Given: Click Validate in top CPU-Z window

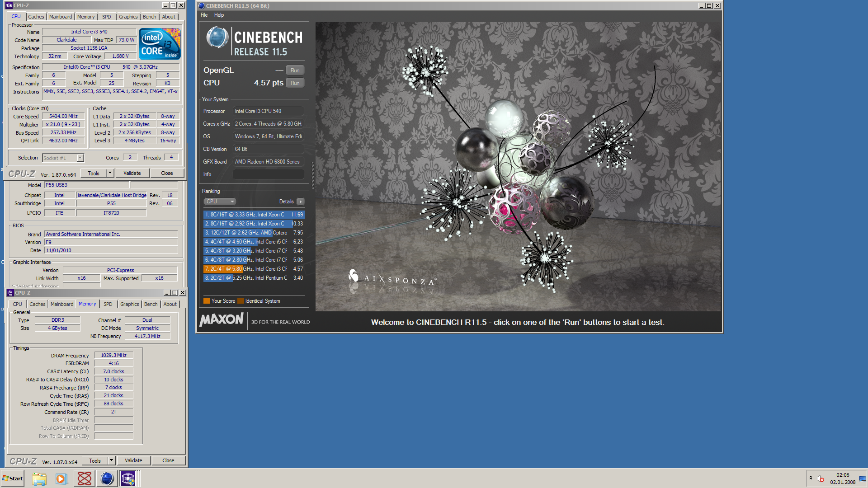Looking at the screenshot, I should coord(132,173).
